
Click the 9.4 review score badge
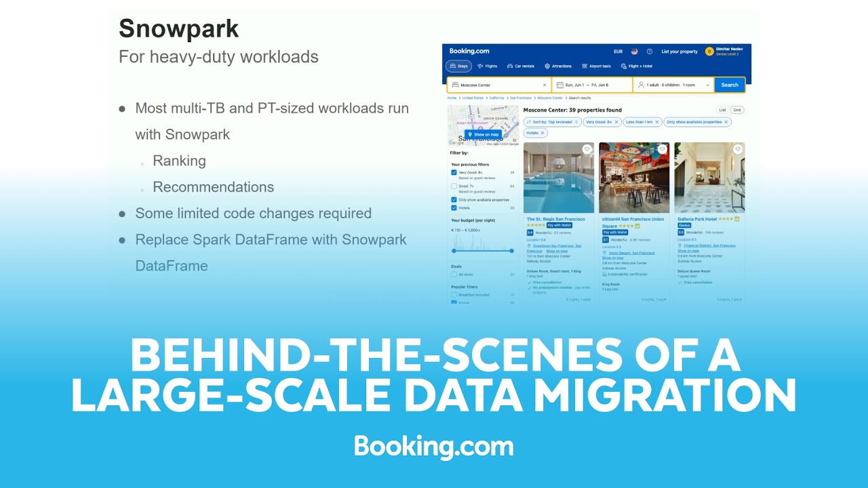click(530, 232)
